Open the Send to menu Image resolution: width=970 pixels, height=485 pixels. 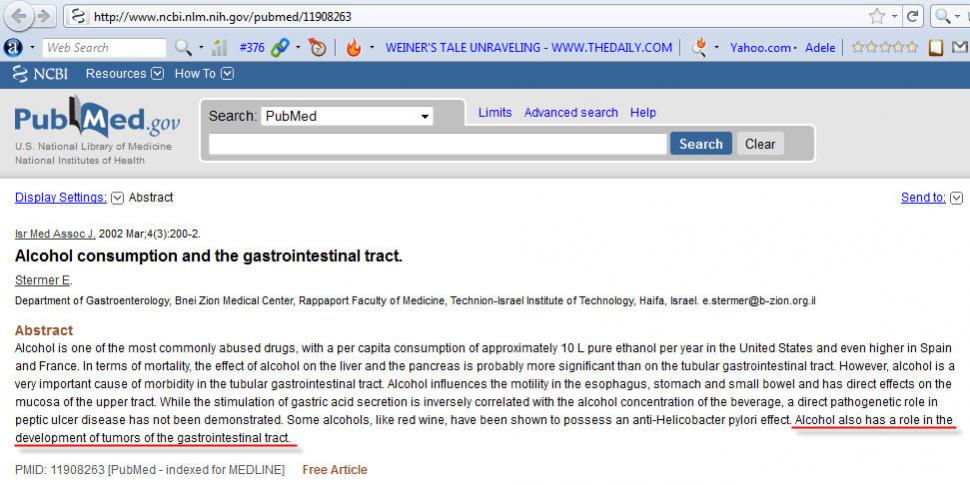930,197
